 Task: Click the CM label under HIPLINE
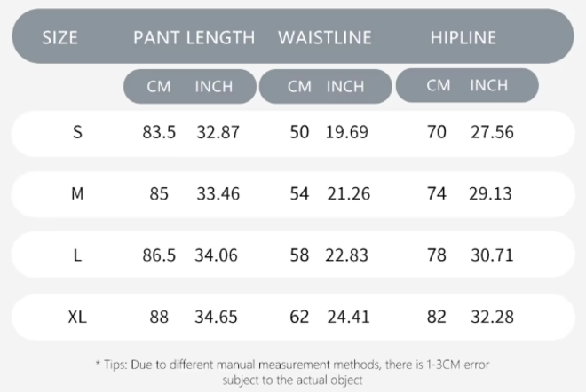click(x=439, y=86)
